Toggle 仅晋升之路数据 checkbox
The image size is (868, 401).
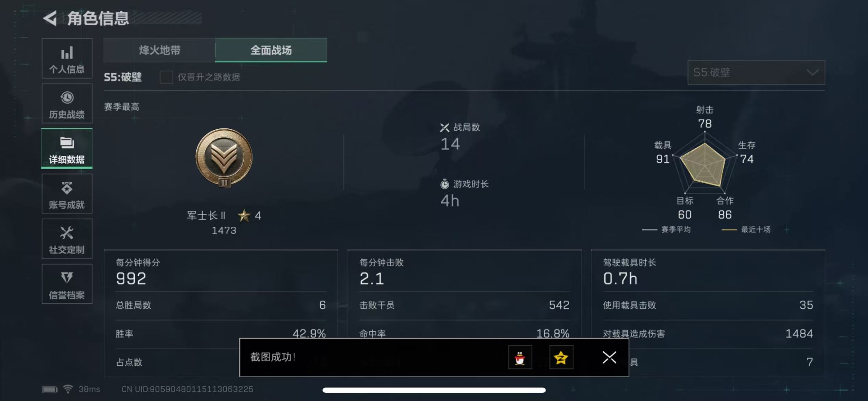point(166,77)
